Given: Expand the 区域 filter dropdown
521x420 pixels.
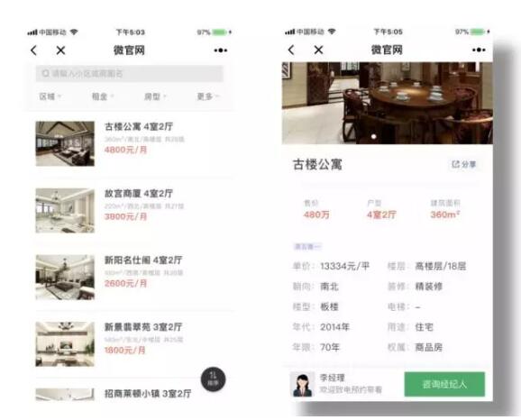Looking at the screenshot, I should coord(50,96).
